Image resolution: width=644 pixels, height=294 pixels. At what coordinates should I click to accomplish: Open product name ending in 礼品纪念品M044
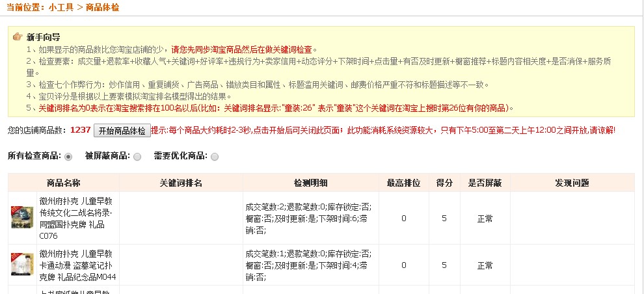pyautogui.click(x=76, y=265)
